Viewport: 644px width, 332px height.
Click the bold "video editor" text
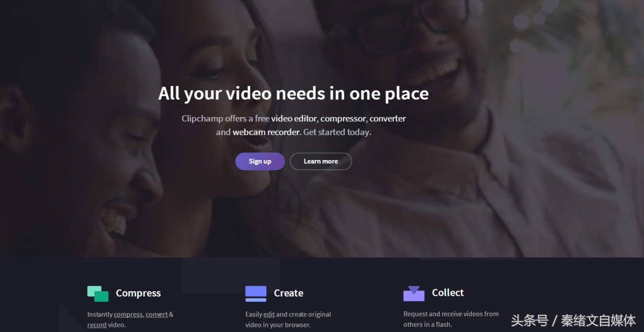[x=293, y=119]
